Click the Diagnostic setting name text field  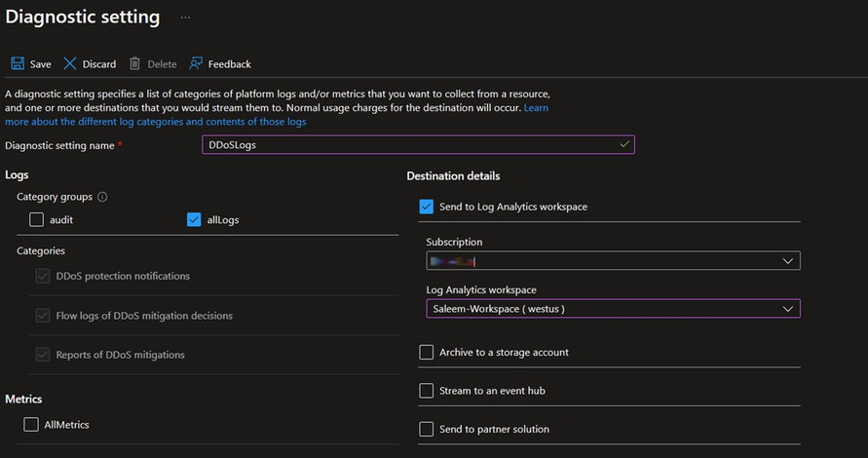pos(409,144)
